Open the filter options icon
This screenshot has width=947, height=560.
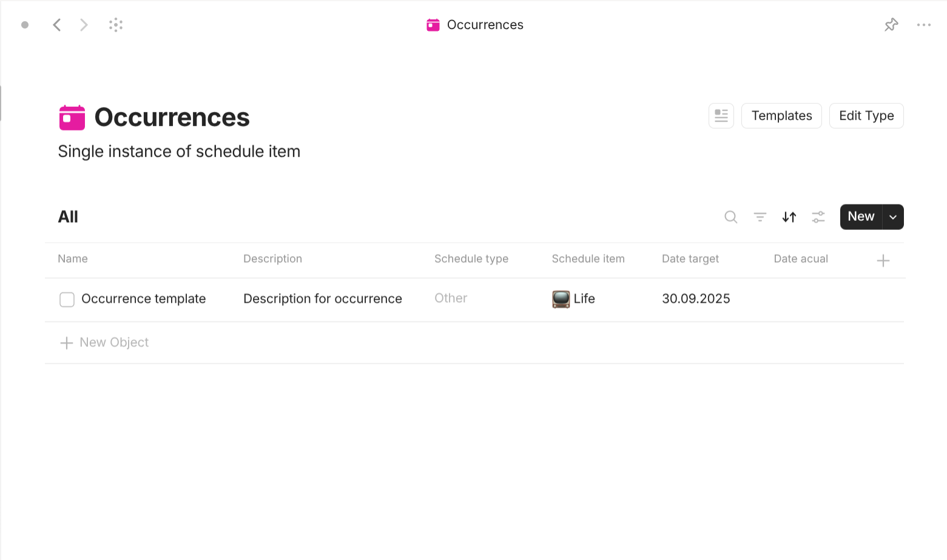click(x=760, y=217)
